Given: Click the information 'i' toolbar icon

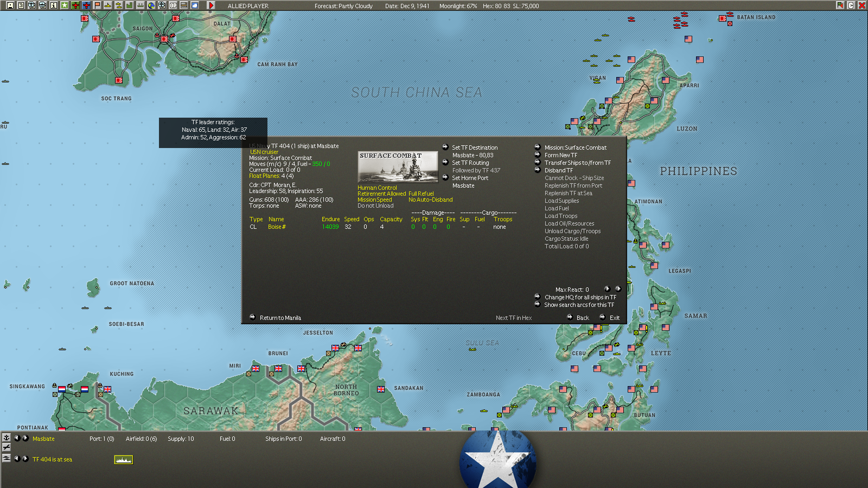Looking at the screenshot, I should click(x=53, y=5).
